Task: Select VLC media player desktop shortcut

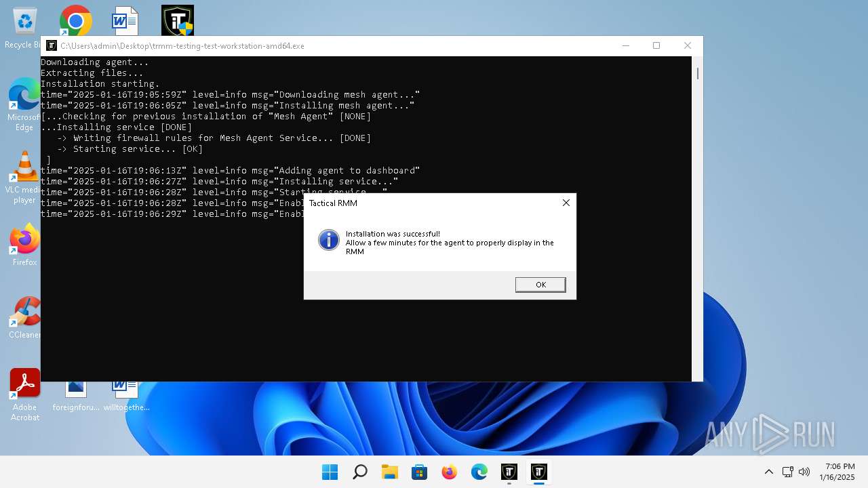Action: 24,176
